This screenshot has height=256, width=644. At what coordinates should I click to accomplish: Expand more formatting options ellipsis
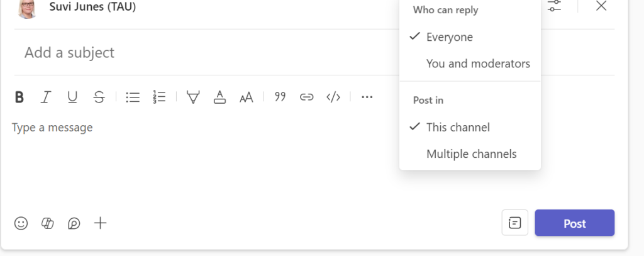coord(367,97)
